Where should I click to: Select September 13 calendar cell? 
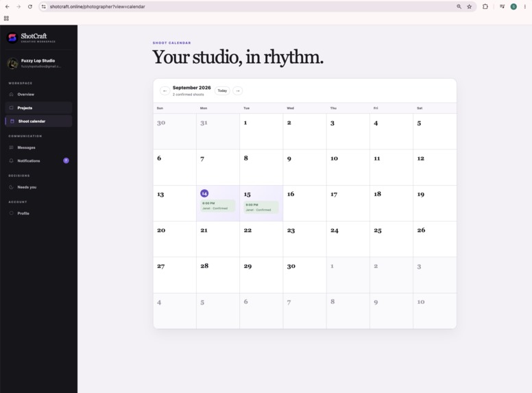tap(175, 203)
